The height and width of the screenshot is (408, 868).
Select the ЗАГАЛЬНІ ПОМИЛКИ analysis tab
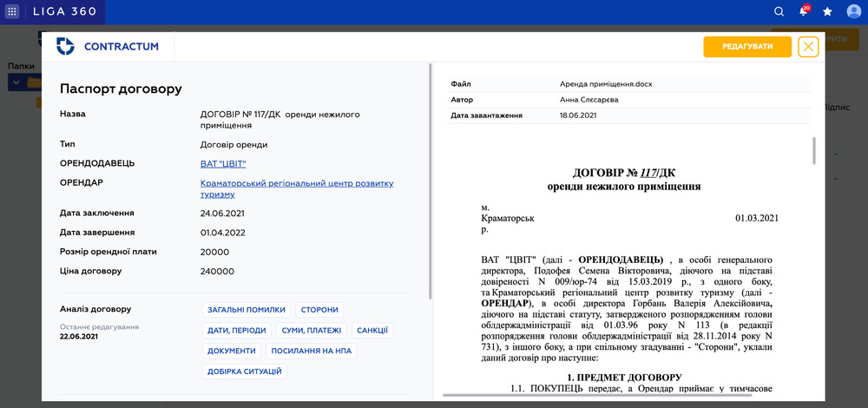tap(247, 310)
